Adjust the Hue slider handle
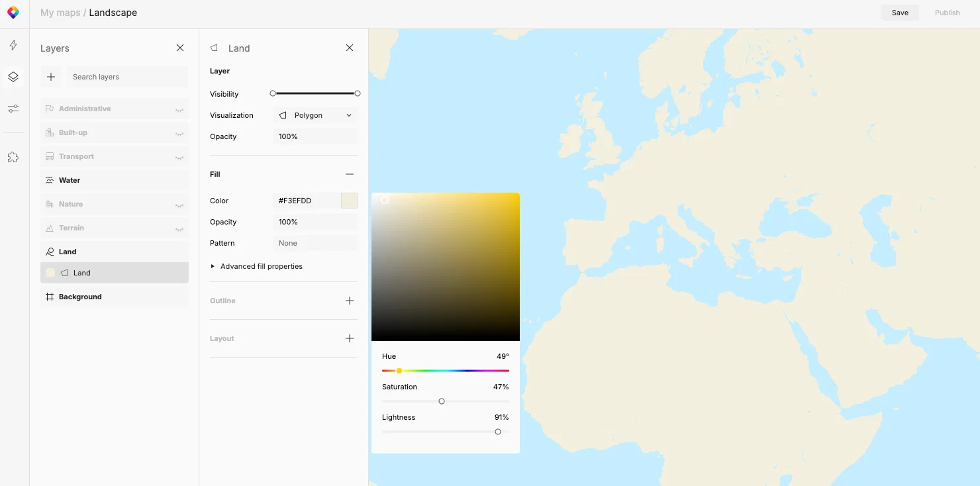The image size is (980, 486). coord(399,371)
